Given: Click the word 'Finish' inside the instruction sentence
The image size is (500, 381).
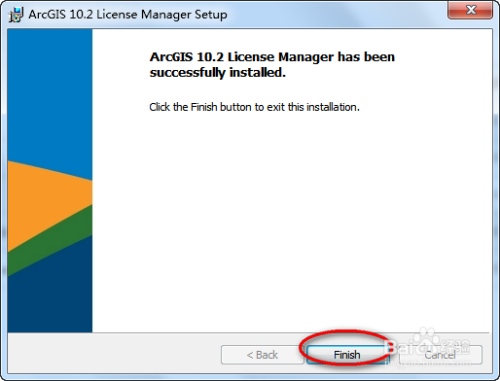Looking at the screenshot, I should [204, 107].
